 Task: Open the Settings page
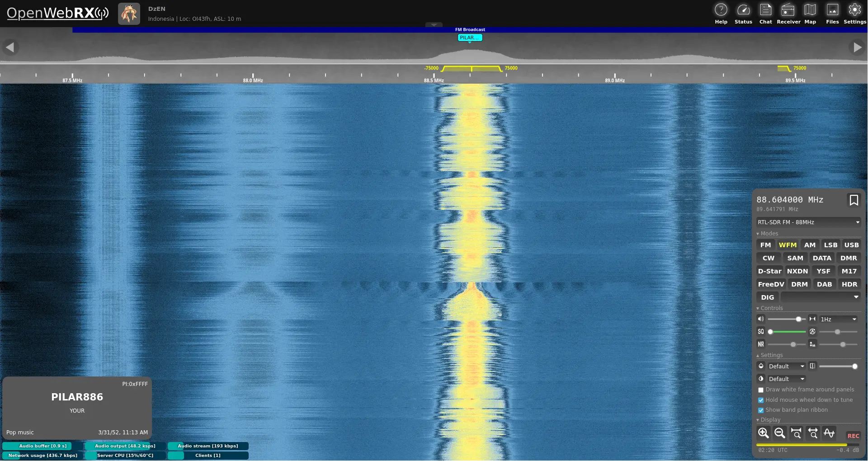coord(854,14)
